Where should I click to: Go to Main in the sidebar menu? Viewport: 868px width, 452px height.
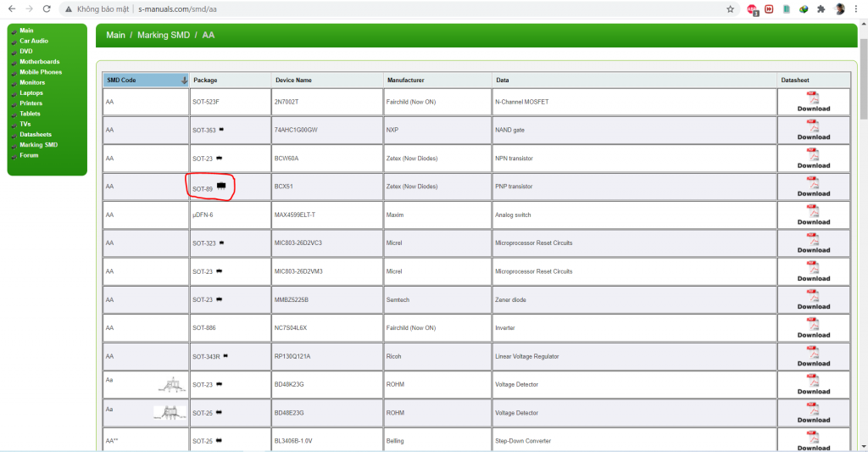pos(26,31)
